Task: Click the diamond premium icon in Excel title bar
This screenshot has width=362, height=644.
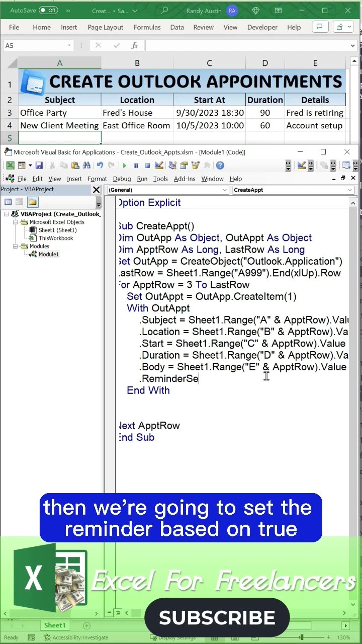Action: (256, 10)
